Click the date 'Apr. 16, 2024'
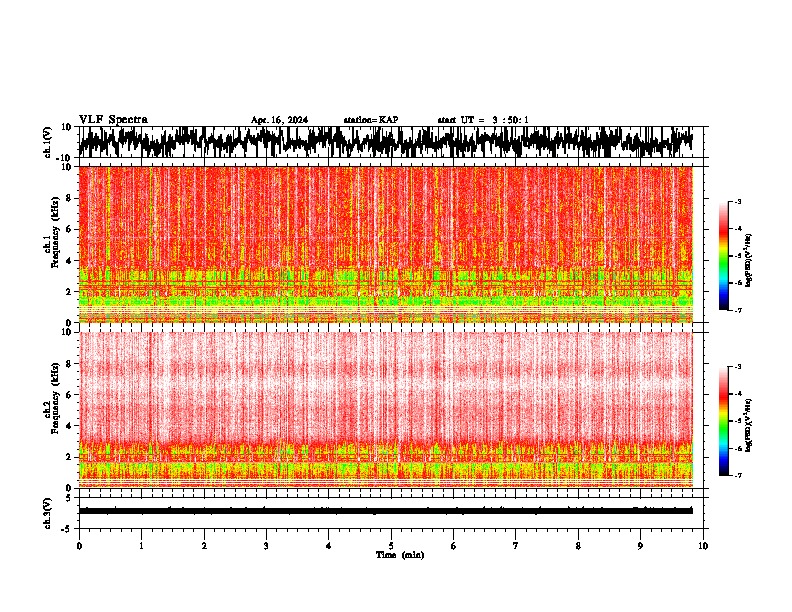The width and height of the screenshot is (792, 612). 279,120
